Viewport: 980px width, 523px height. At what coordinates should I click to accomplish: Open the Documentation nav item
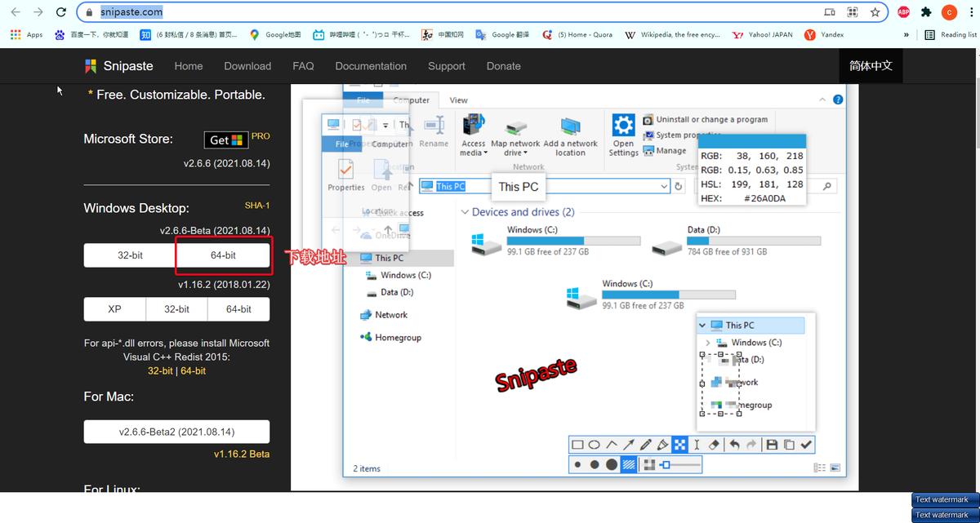pos(371,66)
